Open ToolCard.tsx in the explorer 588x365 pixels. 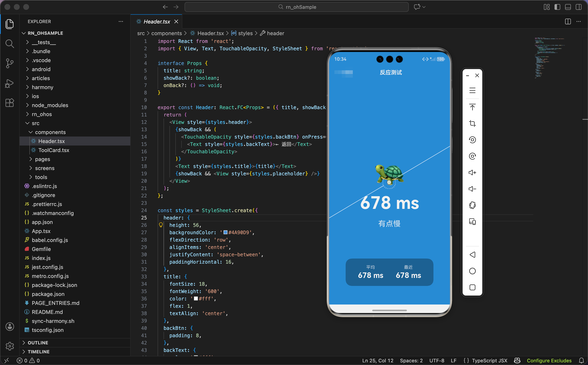(53, 150)
